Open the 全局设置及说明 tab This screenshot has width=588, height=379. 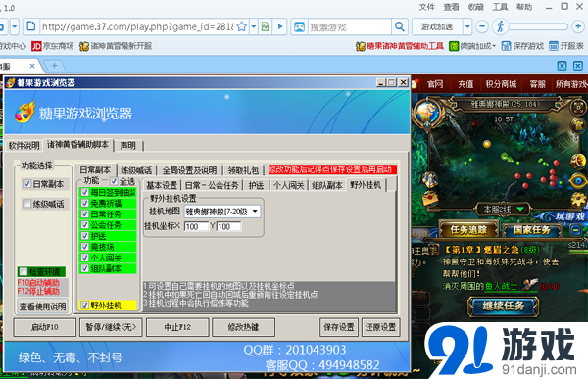[189, 170]
